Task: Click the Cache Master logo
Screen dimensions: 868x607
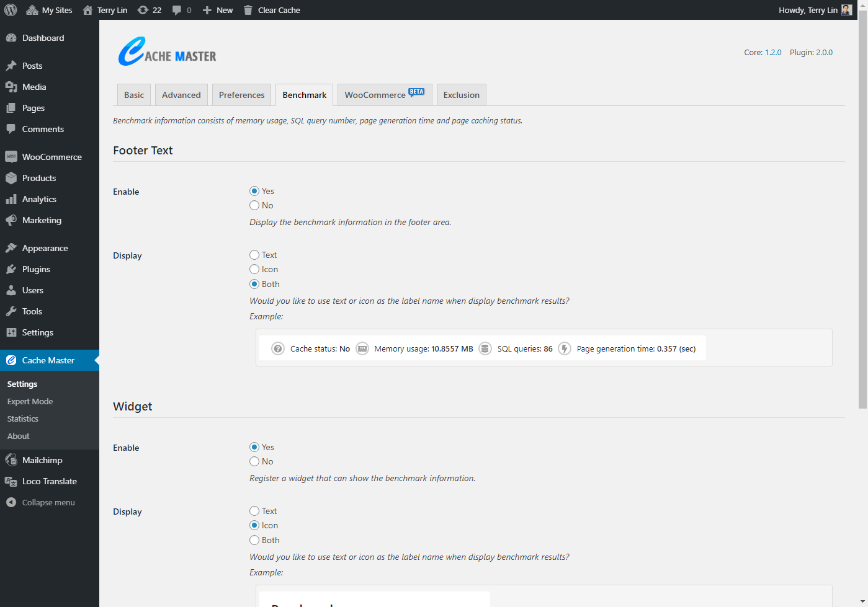Action: [167, 51]
